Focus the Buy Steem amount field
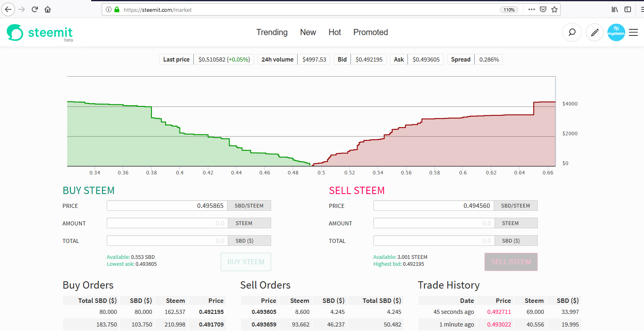 (167, 223)
